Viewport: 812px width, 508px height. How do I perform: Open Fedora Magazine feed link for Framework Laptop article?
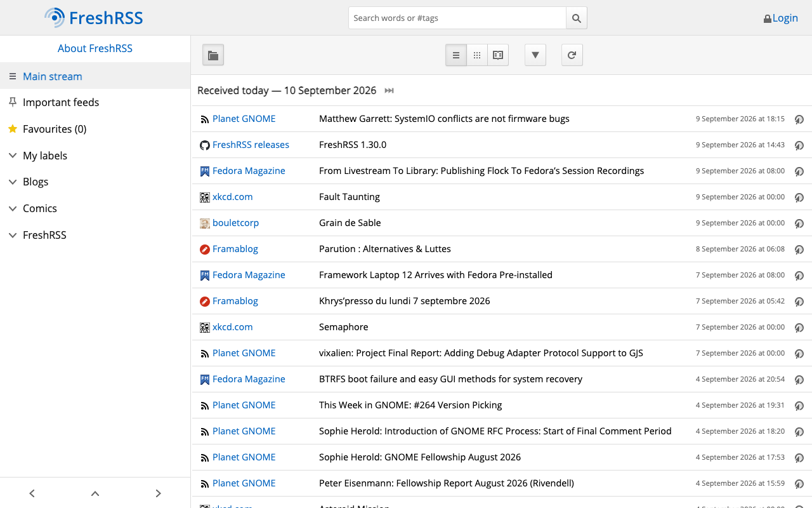click(249, 275)
